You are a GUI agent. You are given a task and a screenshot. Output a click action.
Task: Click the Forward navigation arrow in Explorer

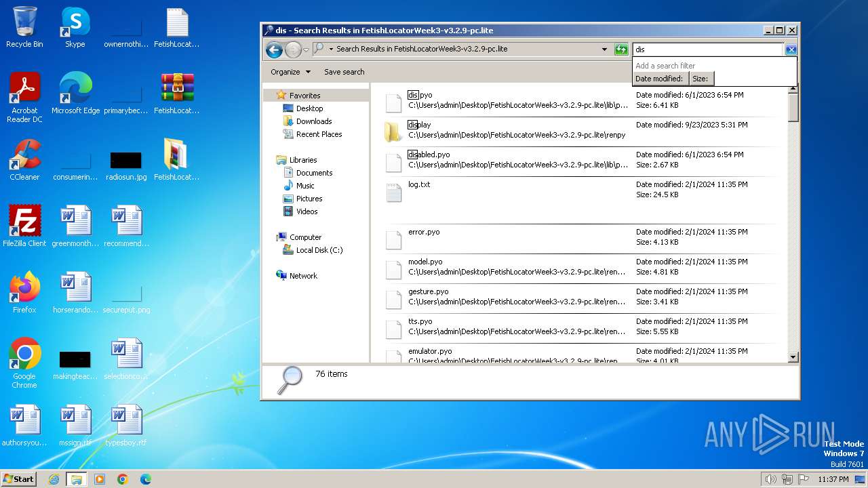click(293, 49)
